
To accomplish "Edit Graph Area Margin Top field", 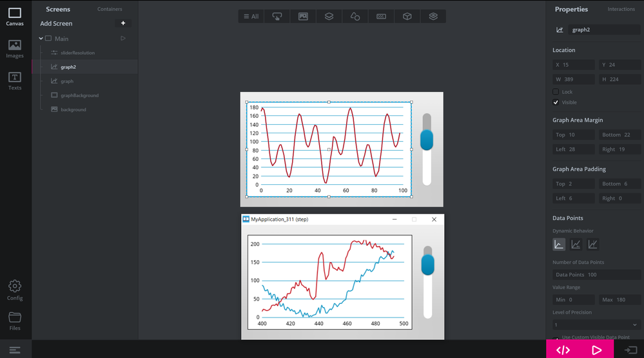I will click(574, 135).
